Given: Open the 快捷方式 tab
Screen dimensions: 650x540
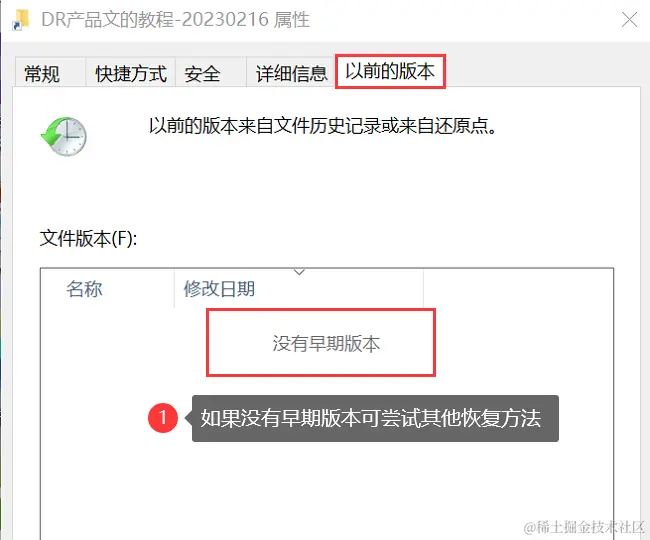Looking at the screenshot, I should pos(131,73).
